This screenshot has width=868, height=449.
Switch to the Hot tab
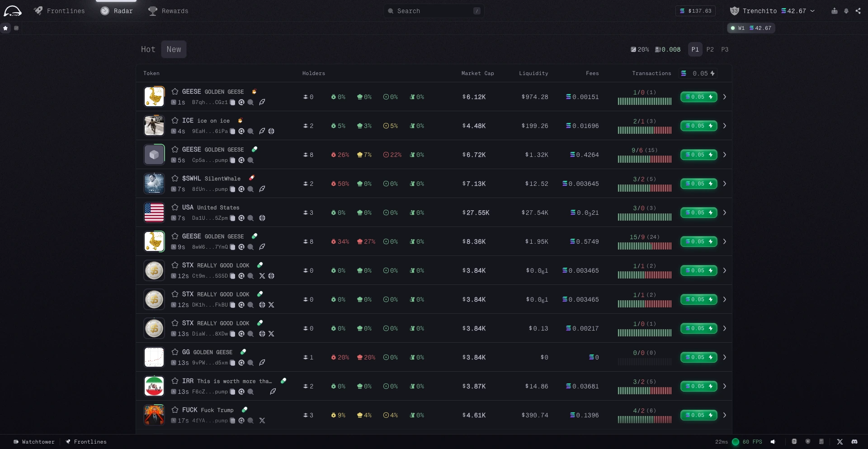pos(148,49)
